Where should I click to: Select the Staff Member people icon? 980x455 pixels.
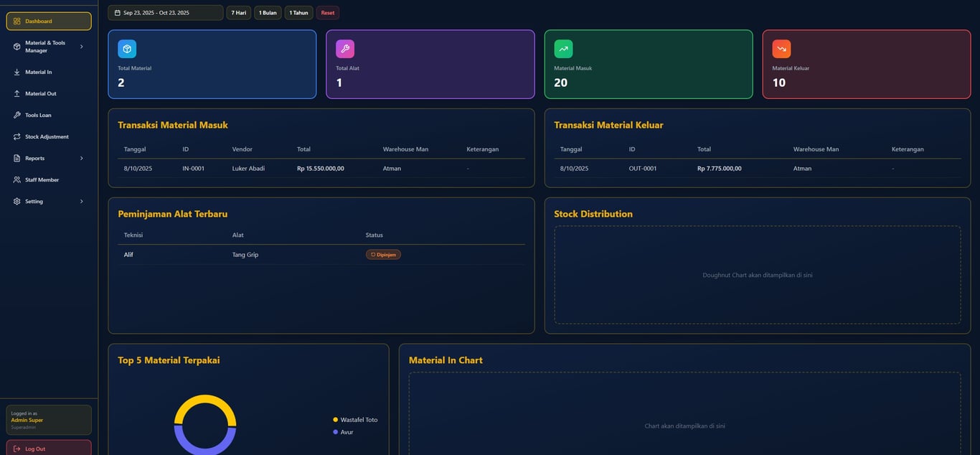coord(17,179)
